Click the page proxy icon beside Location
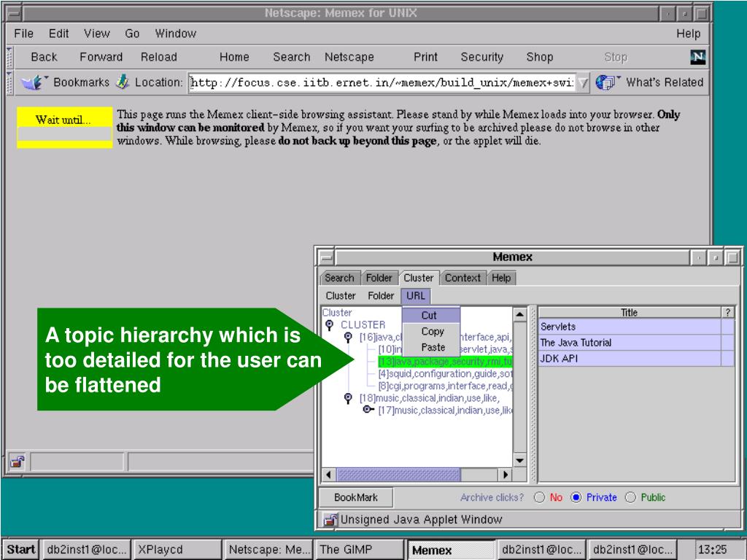Viewport: 747px width, 560px height. click(123, 82)
